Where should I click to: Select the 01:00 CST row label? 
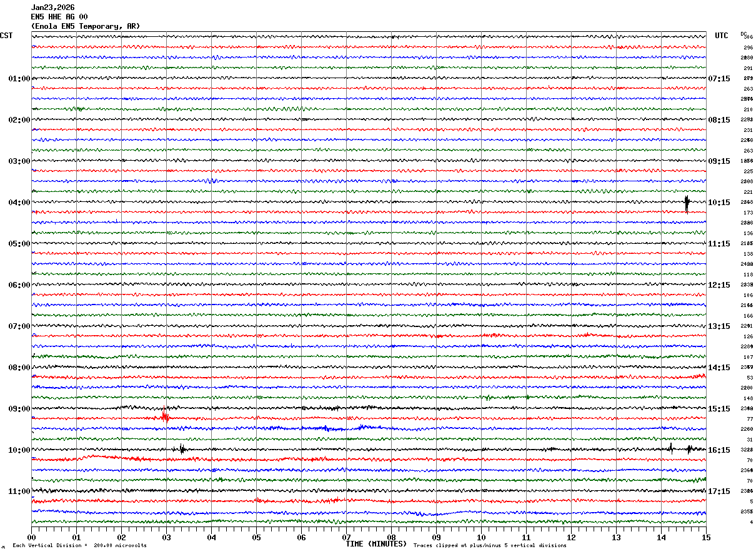(x=19, y=79)
